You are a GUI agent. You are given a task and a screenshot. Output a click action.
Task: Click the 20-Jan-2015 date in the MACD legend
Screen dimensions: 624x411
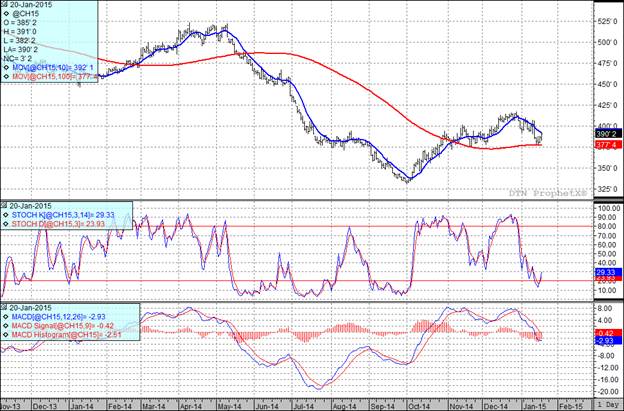click(30, 308)
